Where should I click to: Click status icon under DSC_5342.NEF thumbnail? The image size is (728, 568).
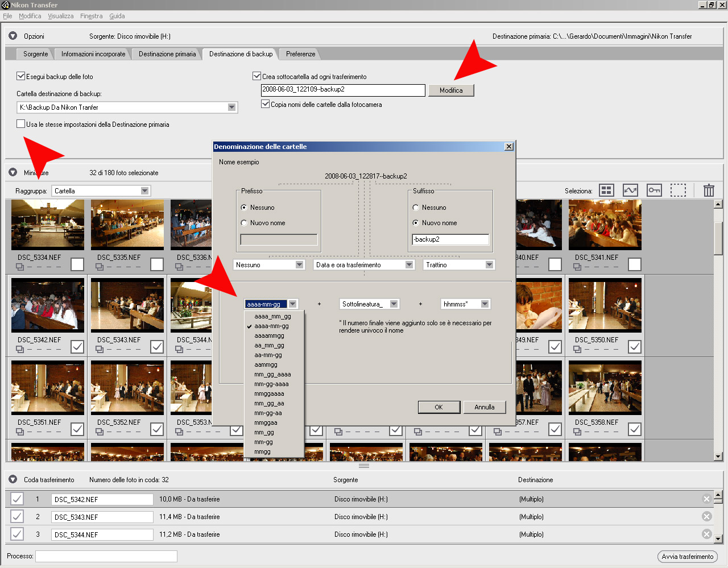pos(20,349)
